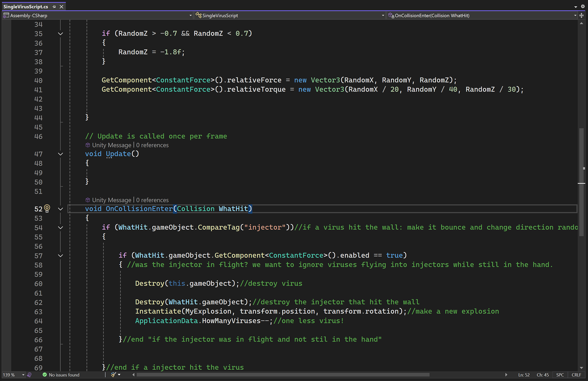Open the editor settings gear icon

582,6
